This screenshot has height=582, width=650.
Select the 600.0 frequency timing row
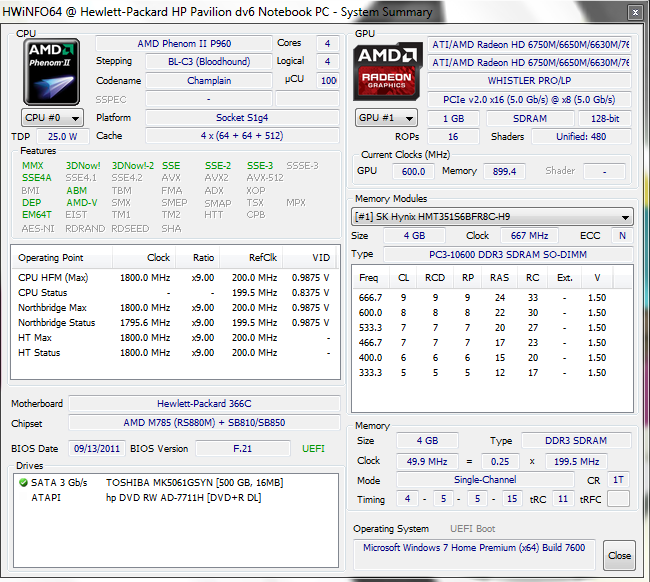(x=492, y=313)
